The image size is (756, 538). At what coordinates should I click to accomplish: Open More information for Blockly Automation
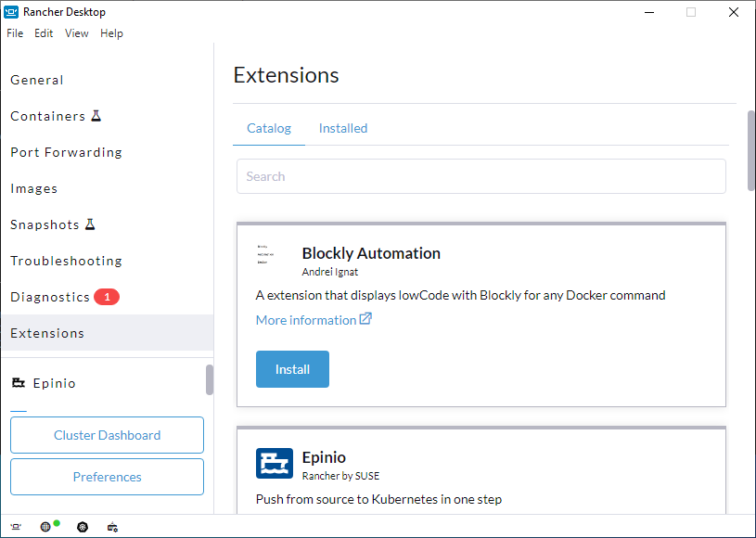(314, 320)
